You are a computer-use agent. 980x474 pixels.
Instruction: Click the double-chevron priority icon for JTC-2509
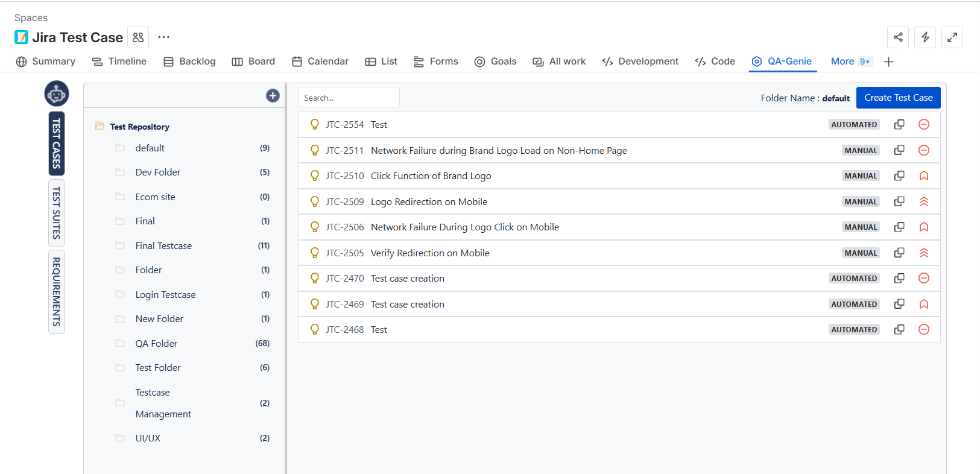(x=923, y=202)
